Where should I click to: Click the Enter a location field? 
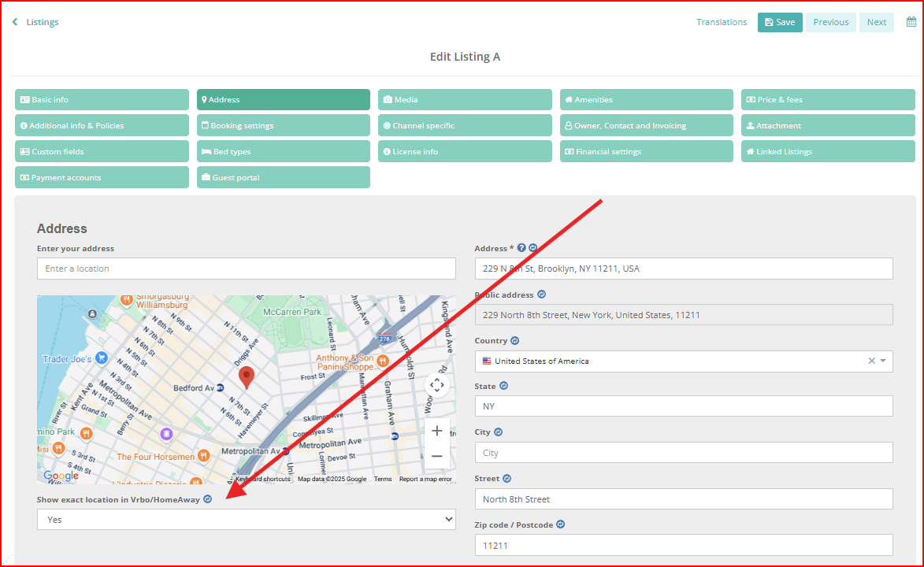coord(247,269)
